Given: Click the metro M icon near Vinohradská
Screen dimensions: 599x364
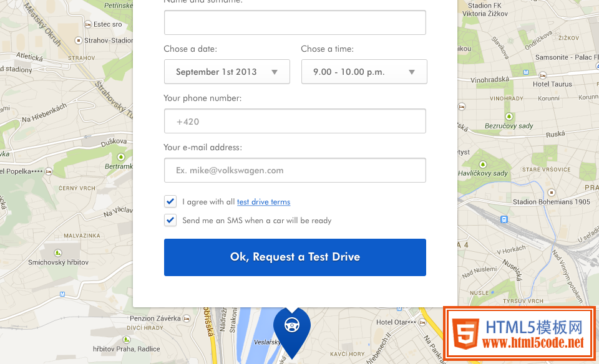Looking at the screenshot, I should [x=526, y=72].
